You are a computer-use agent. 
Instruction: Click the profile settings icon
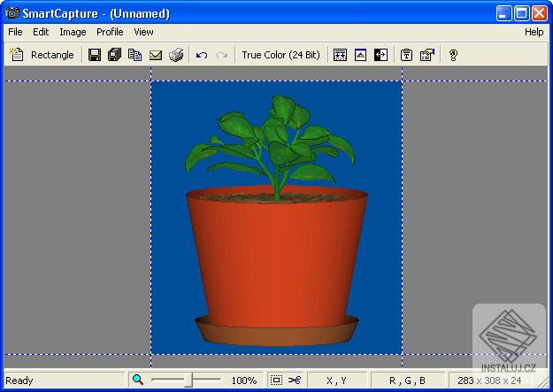[x=427, y=55]
